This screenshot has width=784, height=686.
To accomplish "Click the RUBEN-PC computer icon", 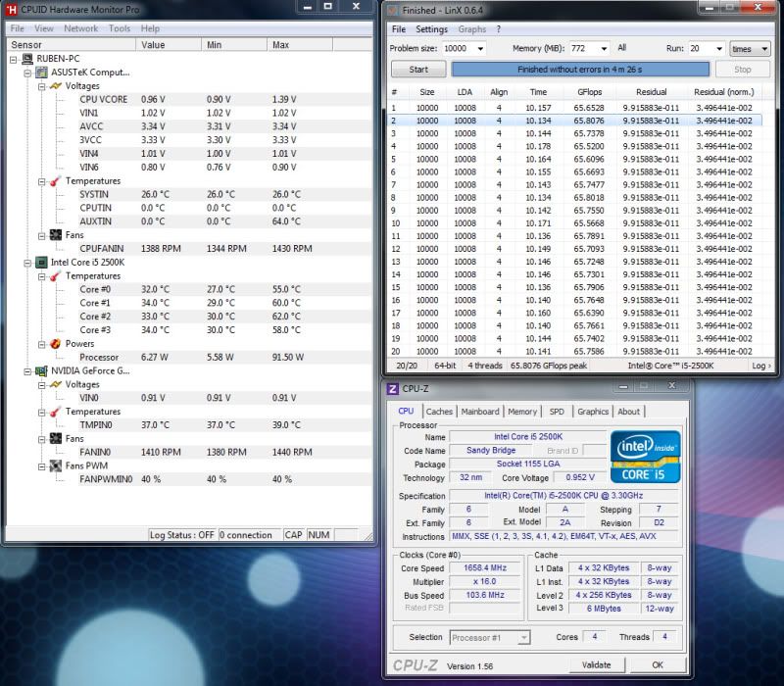I will 27,59.
